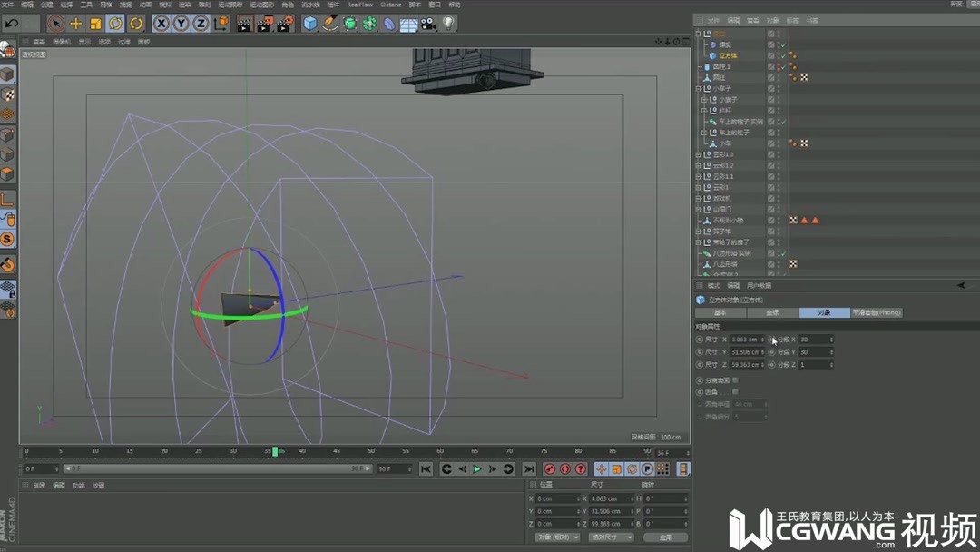Toggle the X axis lock
980x552 pixels.
(161, 24)
